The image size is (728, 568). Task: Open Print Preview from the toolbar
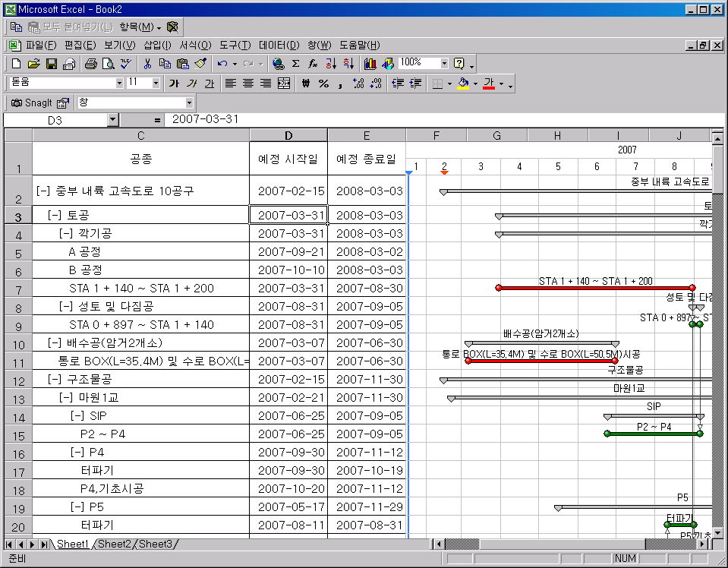tap(109, 64)
